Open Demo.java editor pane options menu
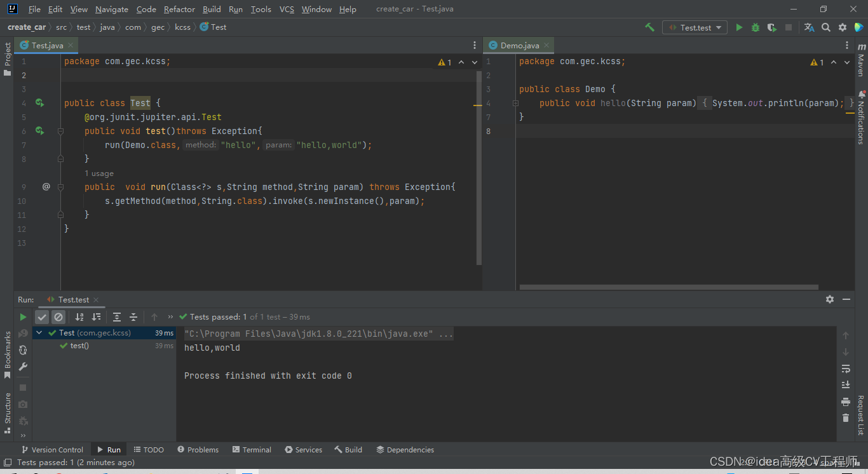868x474 pixels. (847, 45)
